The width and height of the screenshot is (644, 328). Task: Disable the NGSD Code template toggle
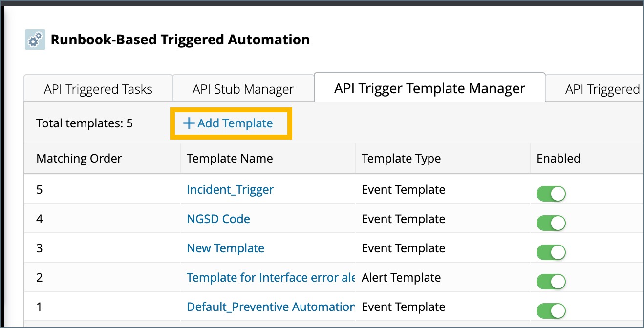pos(551,223)
